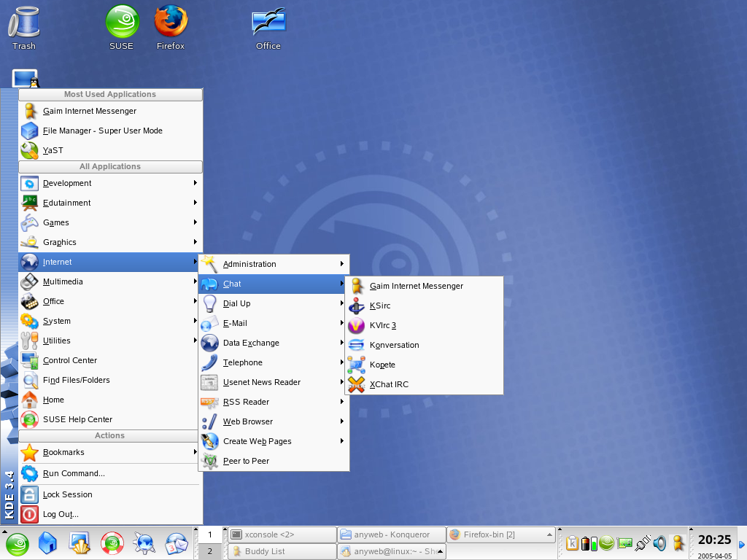Screen dimensions: 747x560
Task: Click the Gaim buddy tray icon
Action: [x=678, y=542]
